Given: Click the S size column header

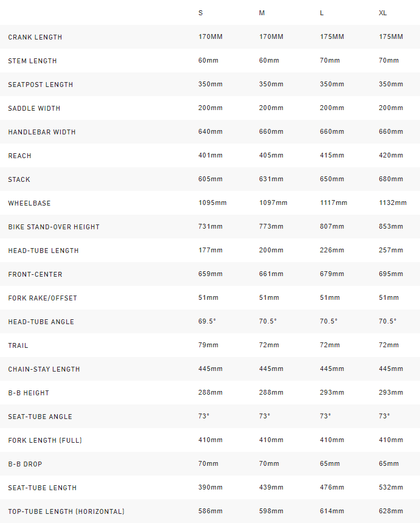Looking at the screenshot, I should point(201,13).
